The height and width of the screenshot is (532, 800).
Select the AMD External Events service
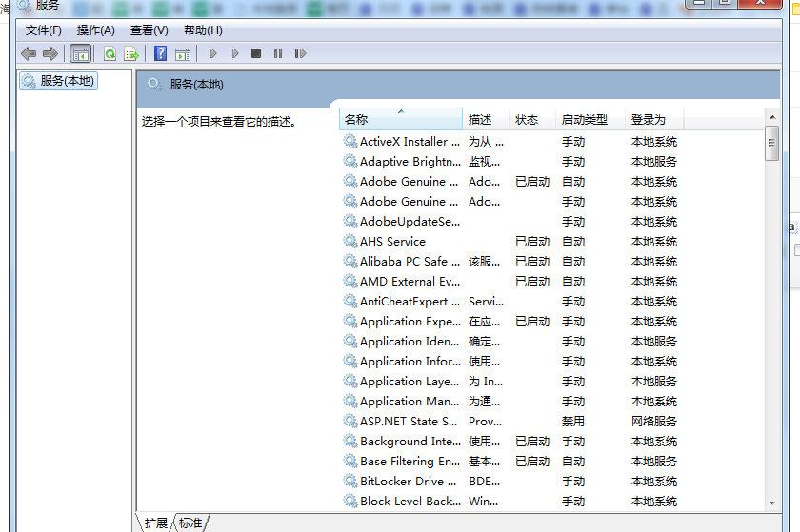[x=511, y=282]
